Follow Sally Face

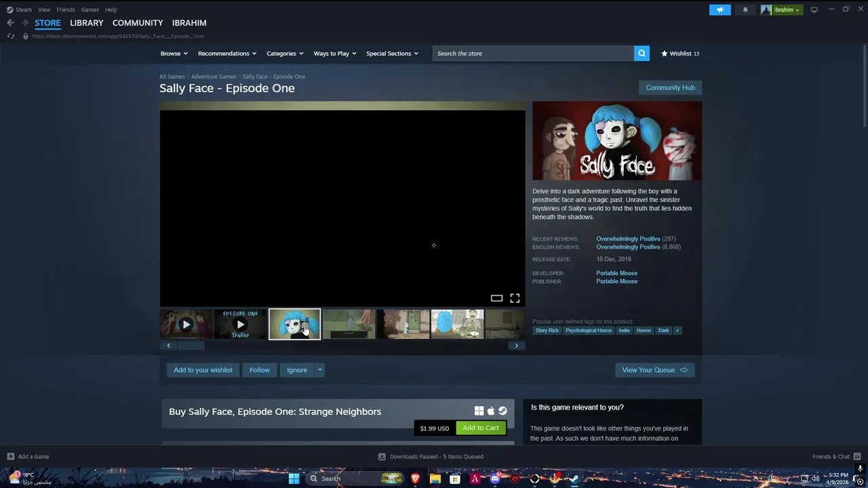260,370
